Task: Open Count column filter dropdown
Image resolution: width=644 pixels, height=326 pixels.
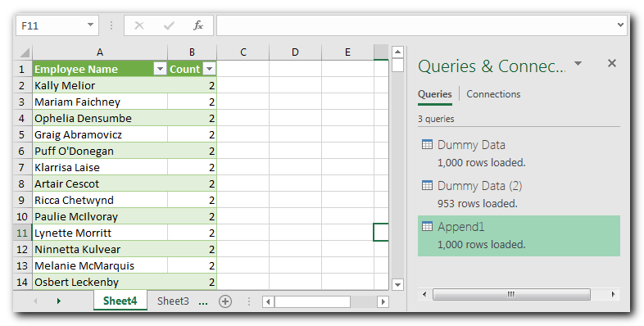Action: (210, 69)
